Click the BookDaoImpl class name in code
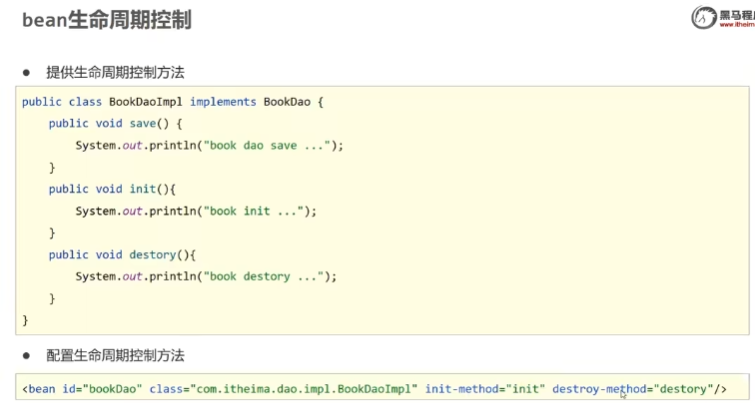755x403 pixels. coord(152,102)
